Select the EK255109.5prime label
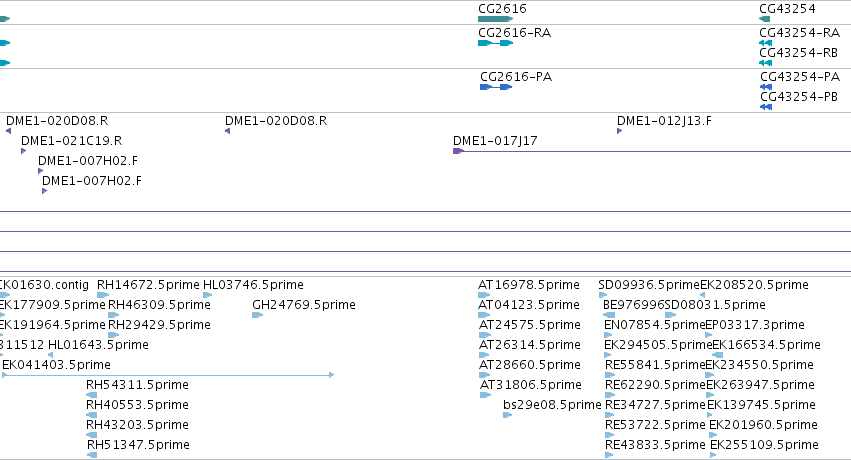Screen dimensions: 851x460 [764, 445]
